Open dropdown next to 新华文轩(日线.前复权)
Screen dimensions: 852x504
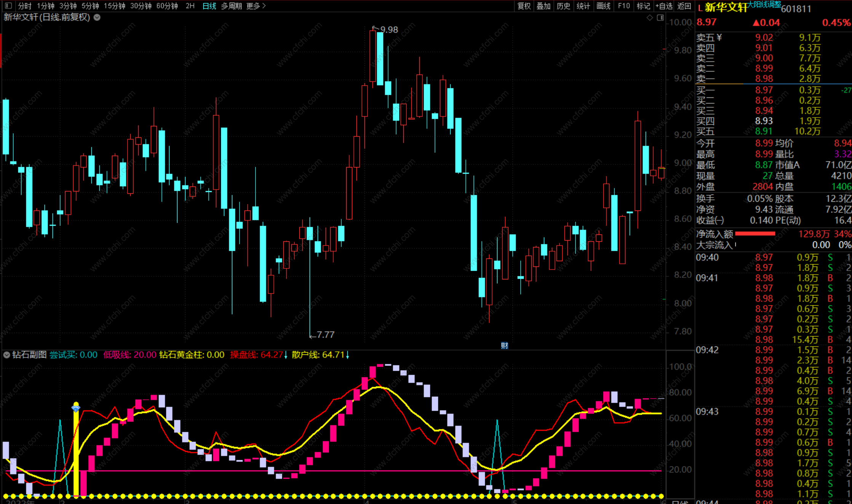pyautogui.click(x=97, y=17)
